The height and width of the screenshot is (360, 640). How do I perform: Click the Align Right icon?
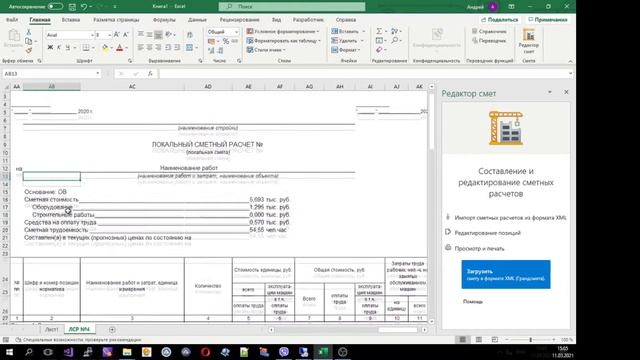(x=158, y=48)
